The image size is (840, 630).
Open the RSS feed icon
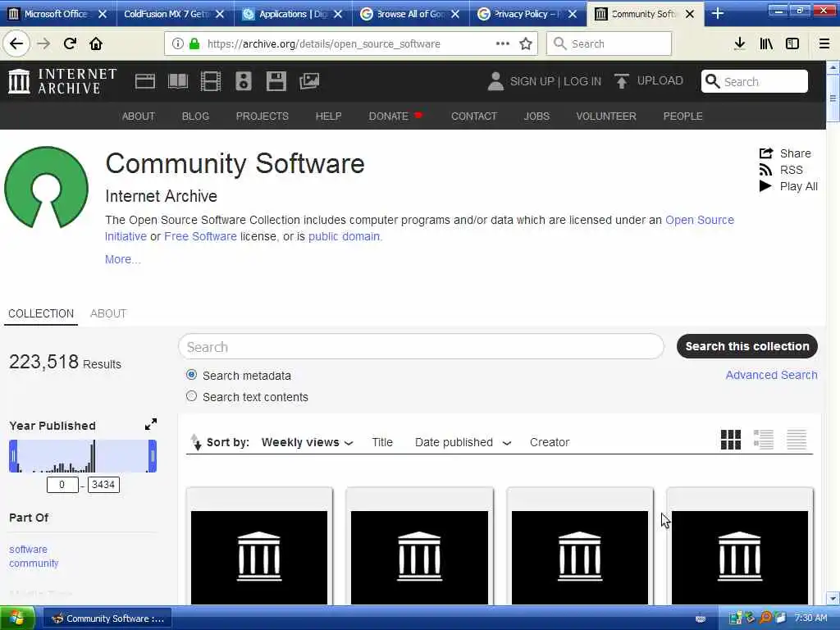(765, 170)
